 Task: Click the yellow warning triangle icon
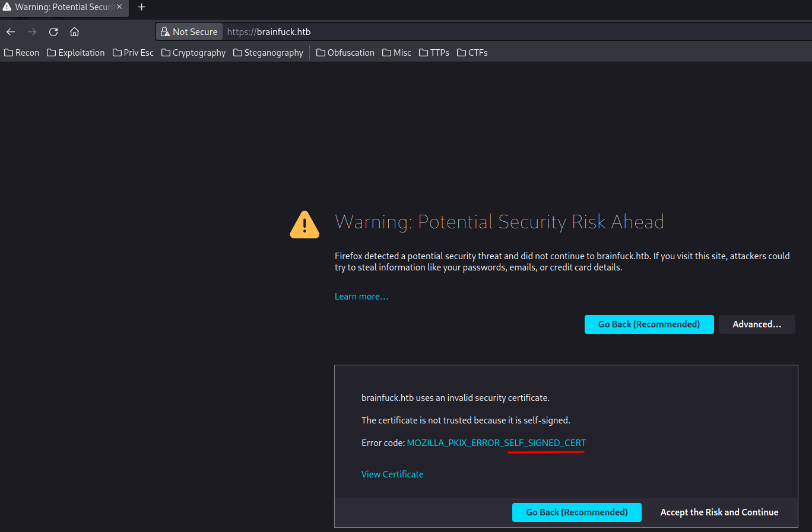point(304,225)
